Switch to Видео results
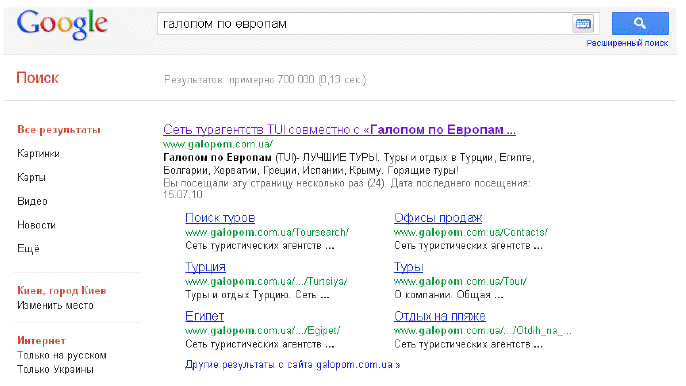 pyautogui.click(x=32, y=201)
